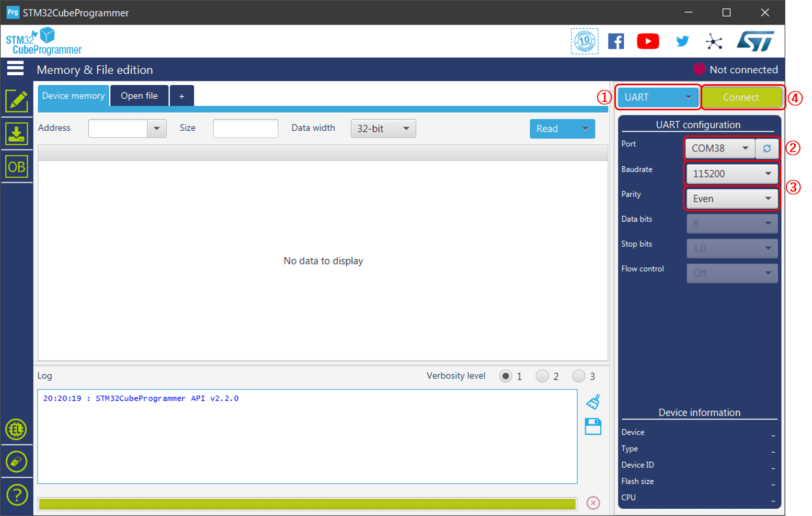Screen dimensions: 812x516
Task: Expand the UART interface dropdown
Action: point(658,97)
